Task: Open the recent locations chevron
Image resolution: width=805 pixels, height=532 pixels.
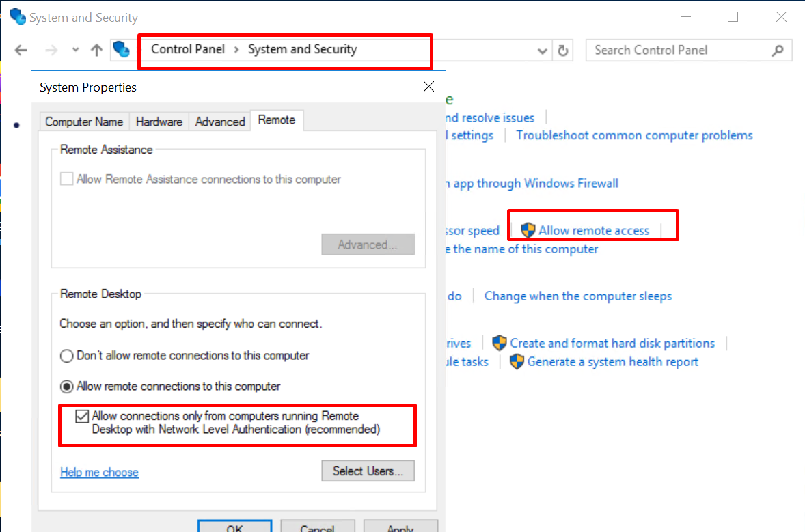Action: point(75,50)
